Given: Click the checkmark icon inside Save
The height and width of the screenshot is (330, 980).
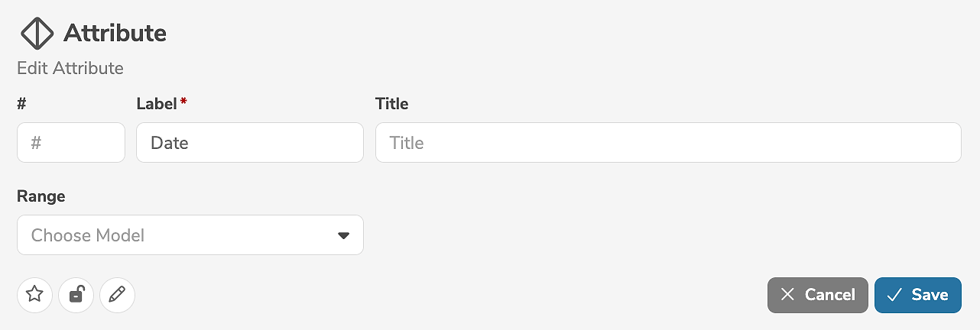Looking at the screenshot, I should pyautogui.click(x=894, y=295).
